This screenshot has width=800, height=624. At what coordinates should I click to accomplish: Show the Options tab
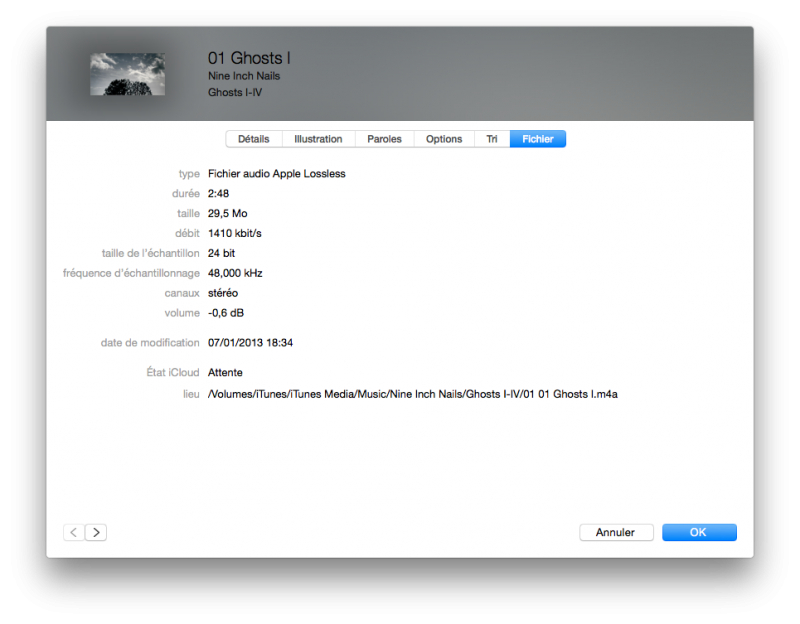444,139
